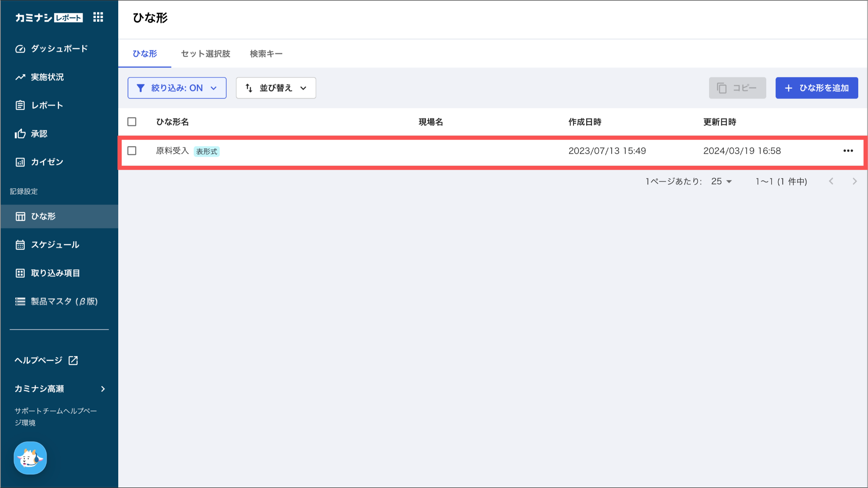Viewport: 868px width, 488px height.
Task: Switch to the 検索キー tab
Action: click(266, 54)
